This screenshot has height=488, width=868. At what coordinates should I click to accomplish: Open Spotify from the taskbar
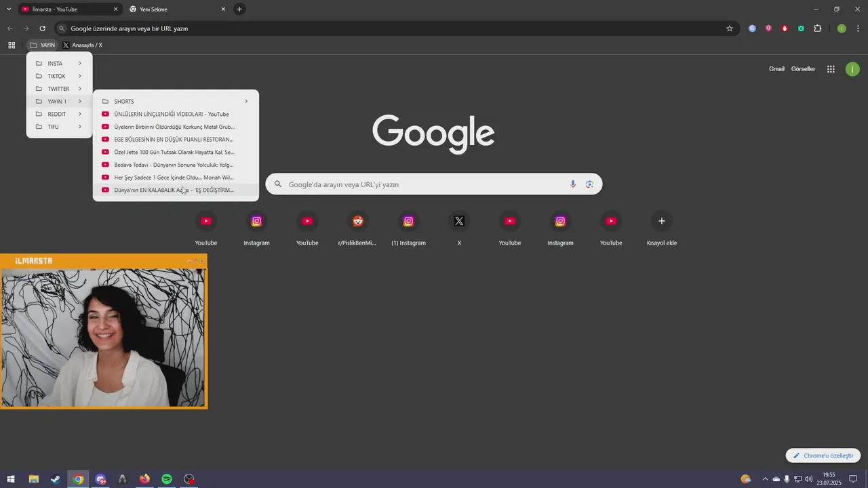click(167, 479)
